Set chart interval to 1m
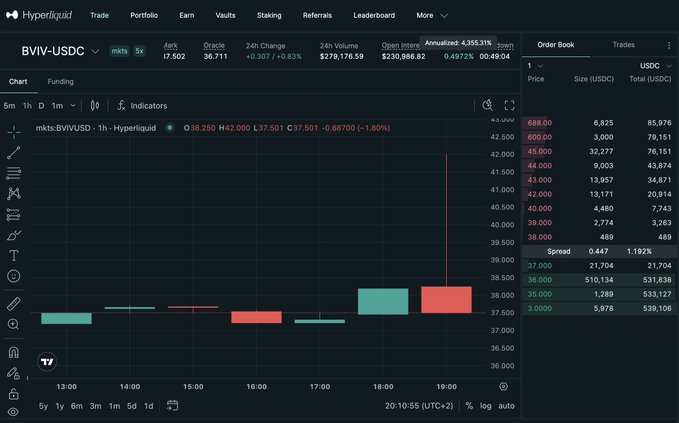The height and width of the screenshot is (423, 679). (57, 106)
